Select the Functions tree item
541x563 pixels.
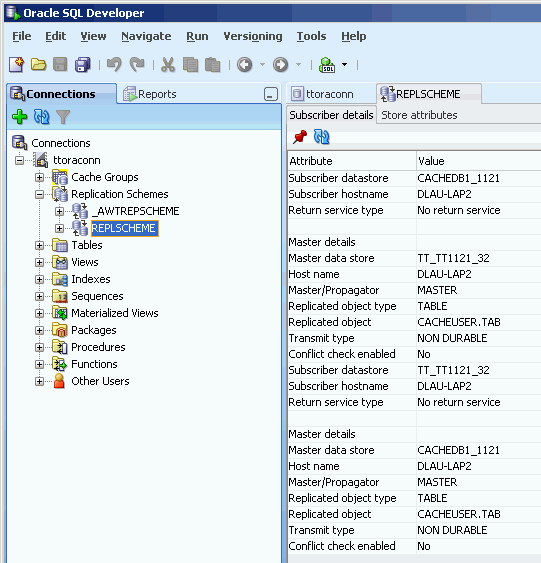pos(94,364)
